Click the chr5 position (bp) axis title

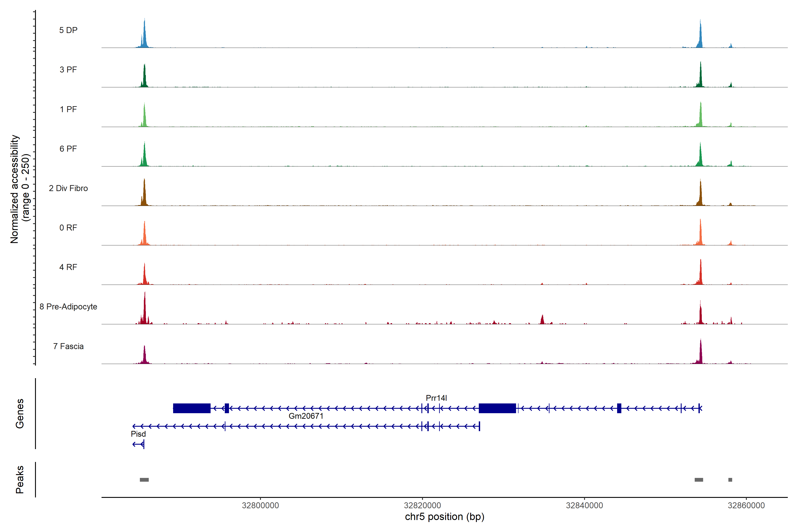[x=444, y=517]
